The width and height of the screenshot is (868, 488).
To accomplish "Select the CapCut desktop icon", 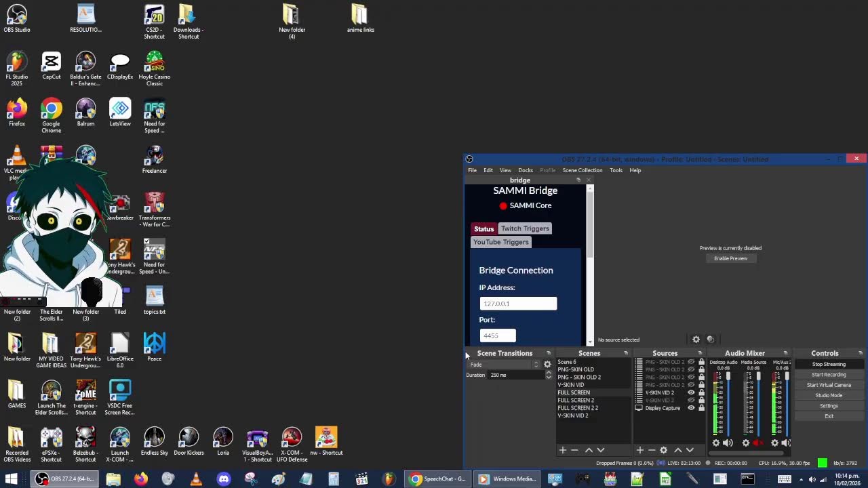I will (51, 66).
